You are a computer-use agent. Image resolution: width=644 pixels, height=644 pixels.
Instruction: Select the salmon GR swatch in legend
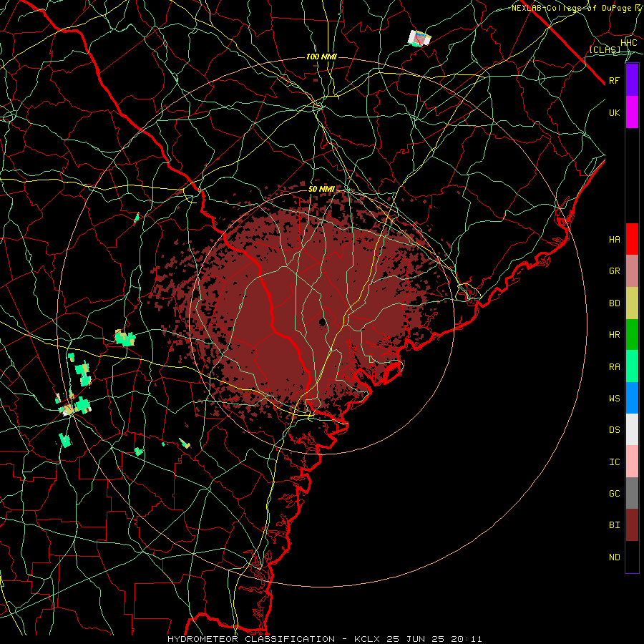click(632, 271)
